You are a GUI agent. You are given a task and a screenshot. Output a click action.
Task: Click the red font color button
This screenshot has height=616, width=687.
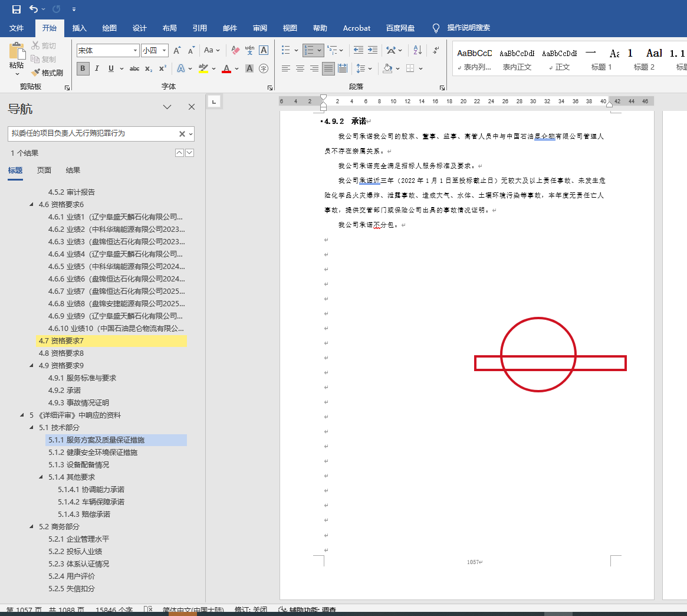(226, 68)
